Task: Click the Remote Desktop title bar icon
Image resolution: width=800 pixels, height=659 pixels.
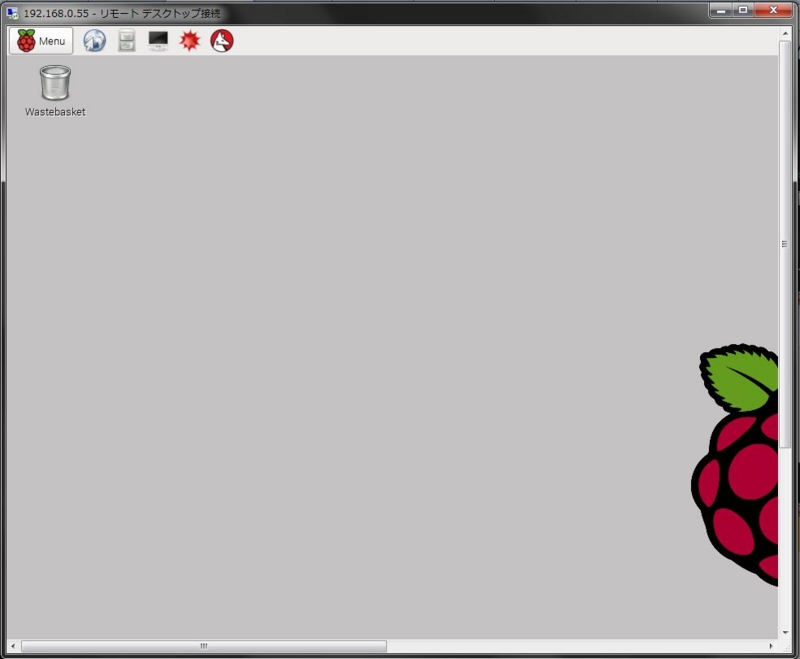Action: [x=13, y=13]
